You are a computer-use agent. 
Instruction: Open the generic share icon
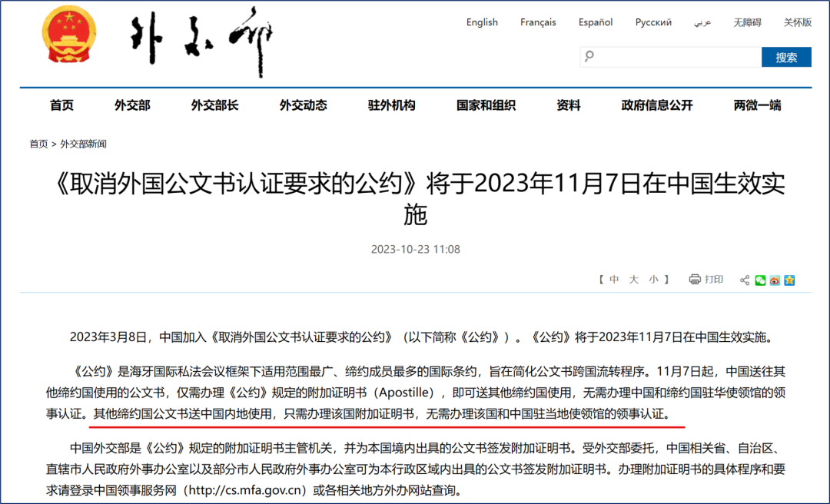point(745,281)
